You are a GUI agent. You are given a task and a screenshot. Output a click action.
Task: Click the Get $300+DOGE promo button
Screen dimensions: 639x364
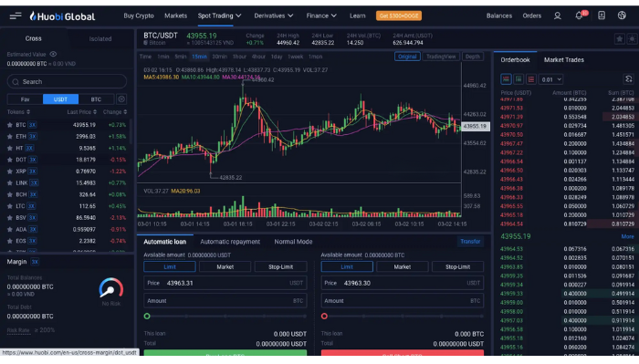pyautogui.click(x=399, y=16)
